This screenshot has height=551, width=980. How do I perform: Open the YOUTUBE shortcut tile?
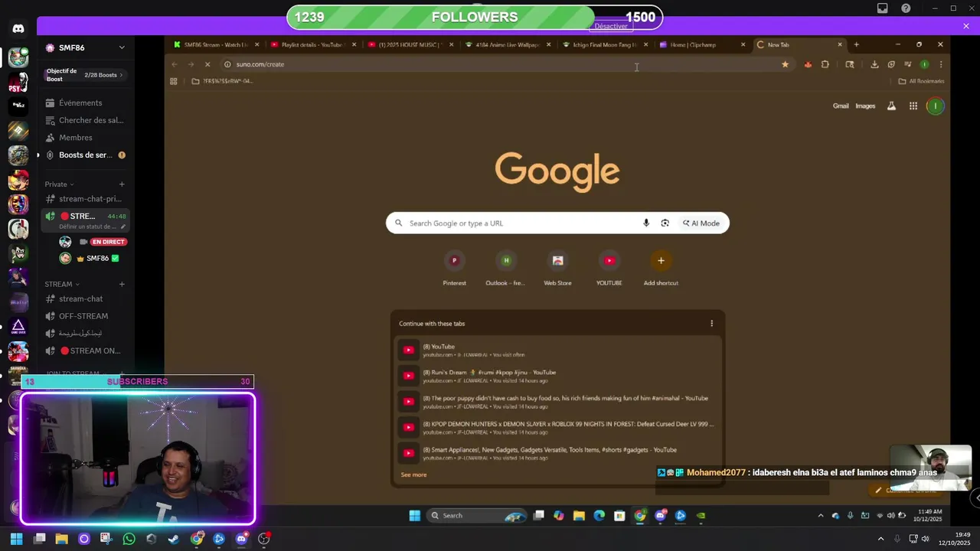(609, 268)
